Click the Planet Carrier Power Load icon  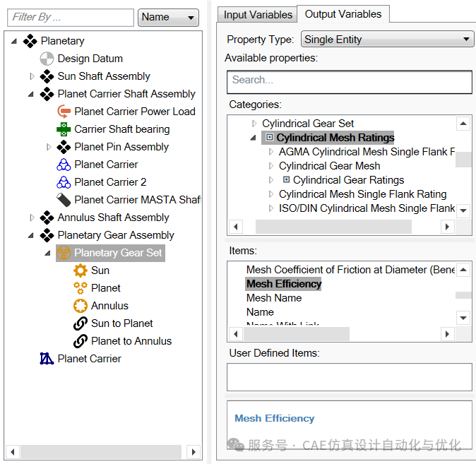(x=64, y=112)
